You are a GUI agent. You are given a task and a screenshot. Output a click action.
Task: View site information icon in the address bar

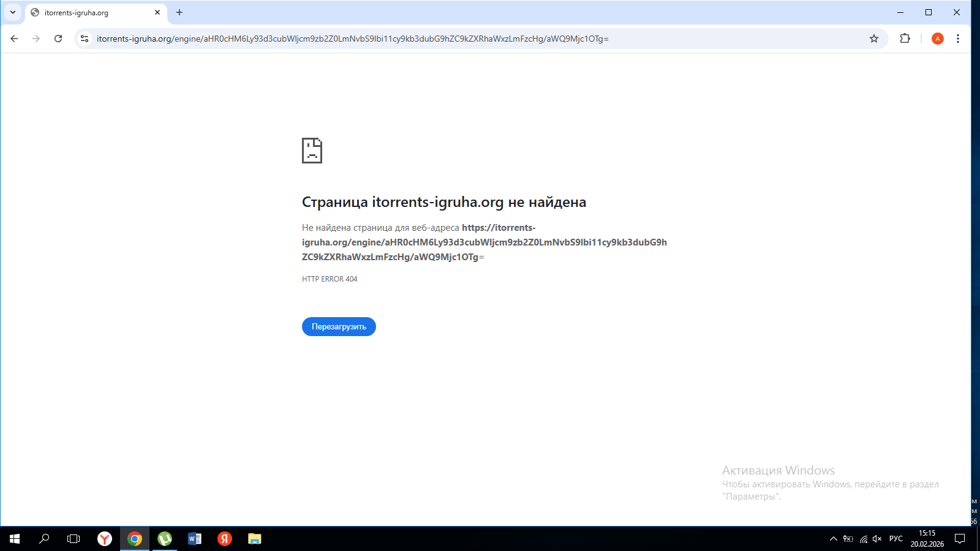pyautogui.click(x=85, y=39)
